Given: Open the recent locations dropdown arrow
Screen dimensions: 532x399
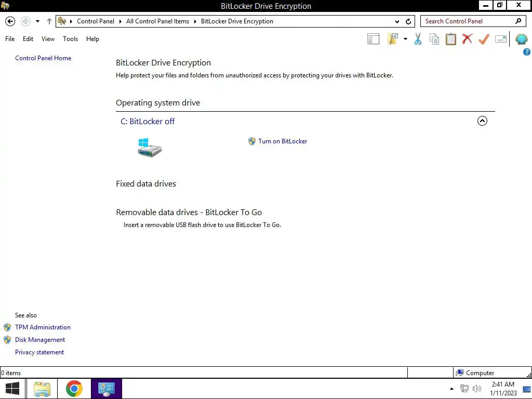Looking at the screenshot, I should 37,21.
